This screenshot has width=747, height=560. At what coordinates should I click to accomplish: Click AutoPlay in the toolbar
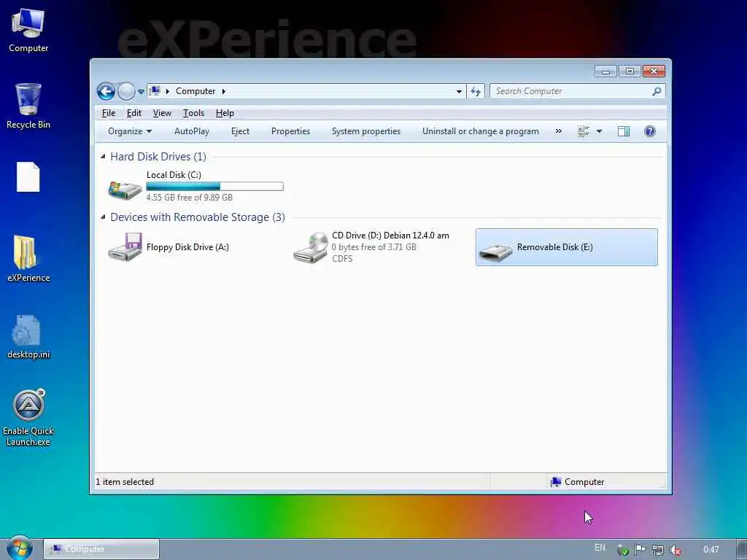(192, 131)
